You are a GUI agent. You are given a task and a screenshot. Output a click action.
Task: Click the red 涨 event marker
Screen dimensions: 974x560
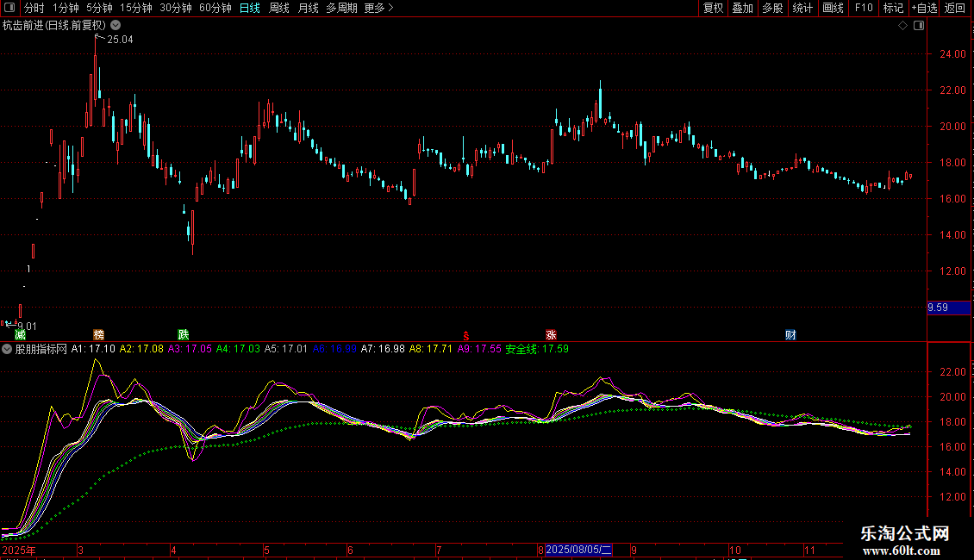click(x=550, y=335)
